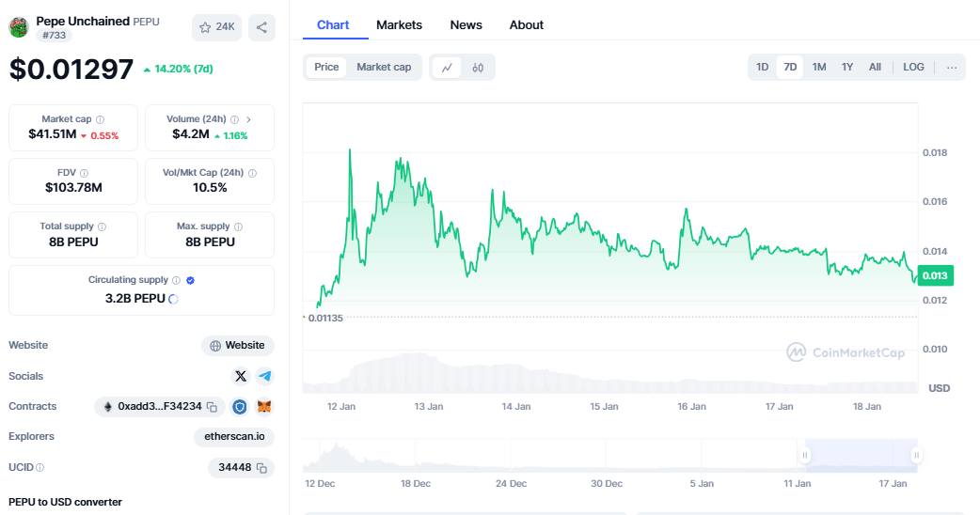Image resolution: width=980 pixels, height=515 pixels.
Task: Set chart range to 7D
Action: 790,67
